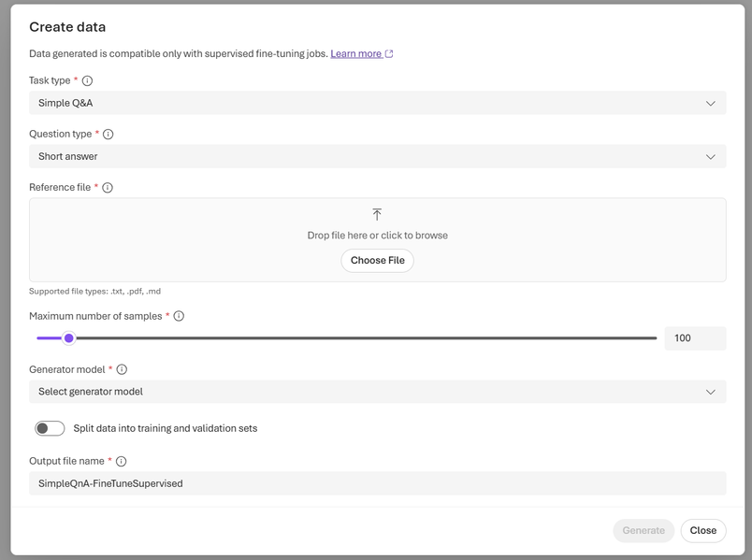
Task: Open the Learn more link
Action: (x=356, y=54)
